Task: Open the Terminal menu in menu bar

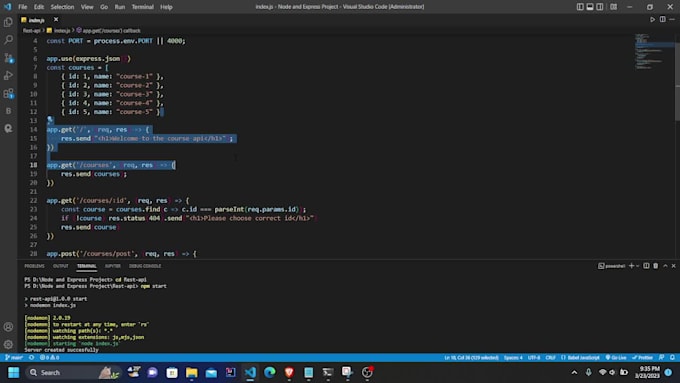Action: [143, 7]
